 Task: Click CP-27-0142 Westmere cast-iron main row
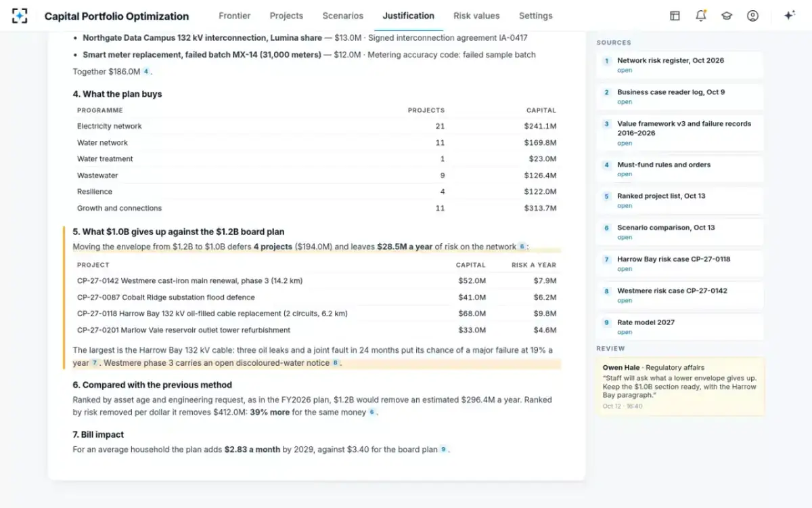(317, 280)
